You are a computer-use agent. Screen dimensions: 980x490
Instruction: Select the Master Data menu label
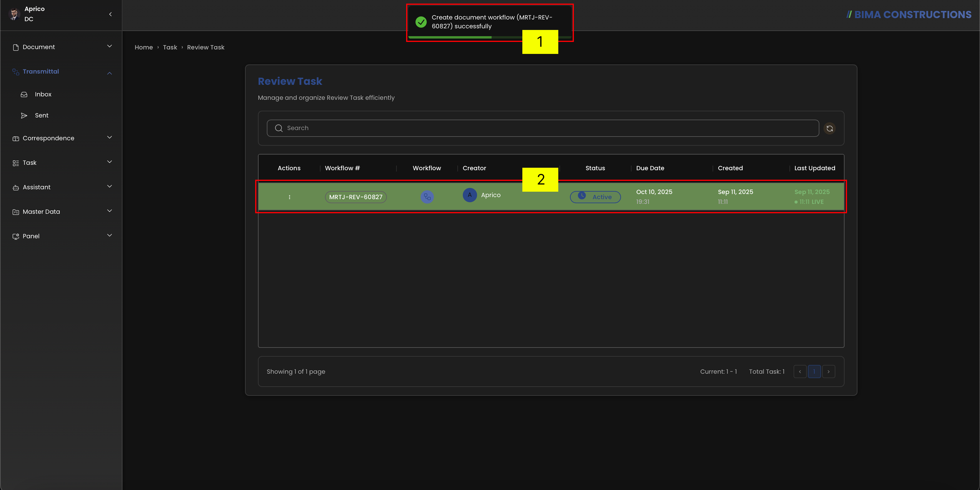click(x=41, y=212)
